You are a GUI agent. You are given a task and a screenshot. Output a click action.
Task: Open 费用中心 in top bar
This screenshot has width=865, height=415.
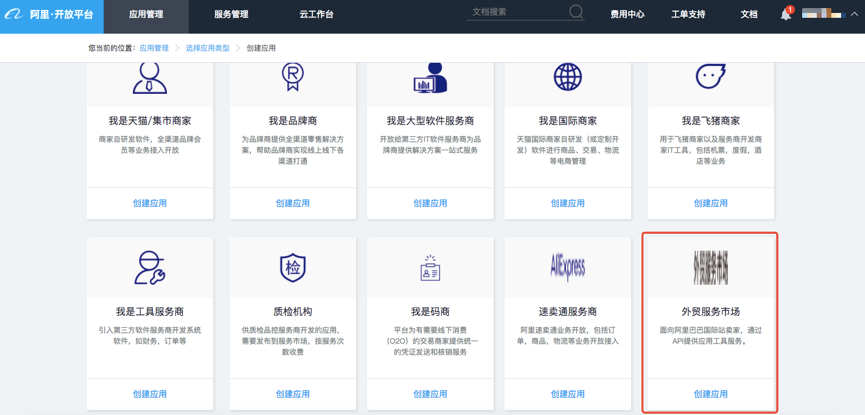tap(627, 15)
